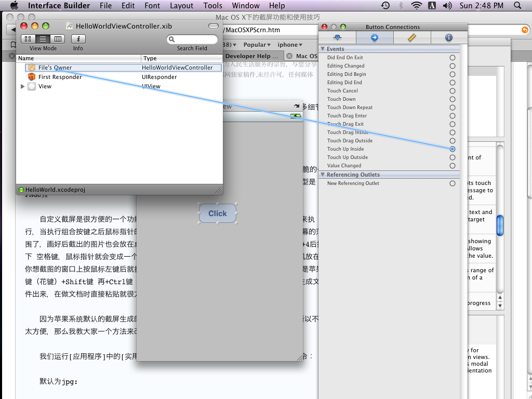Open Wi-Fi status menu
This screenshot has width=532, height=399.
pyautogui.click(x=416, y=5)
